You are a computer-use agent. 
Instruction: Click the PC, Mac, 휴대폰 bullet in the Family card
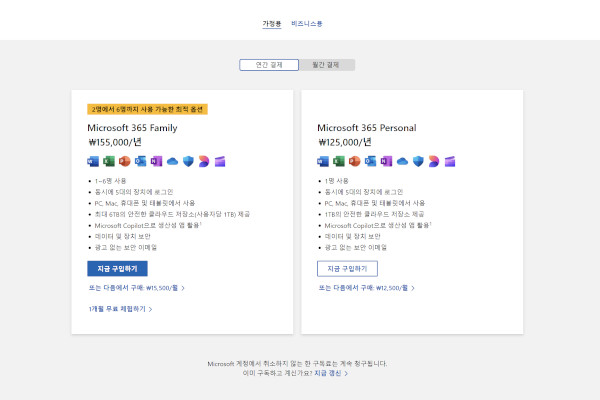(x=145, y=203)
